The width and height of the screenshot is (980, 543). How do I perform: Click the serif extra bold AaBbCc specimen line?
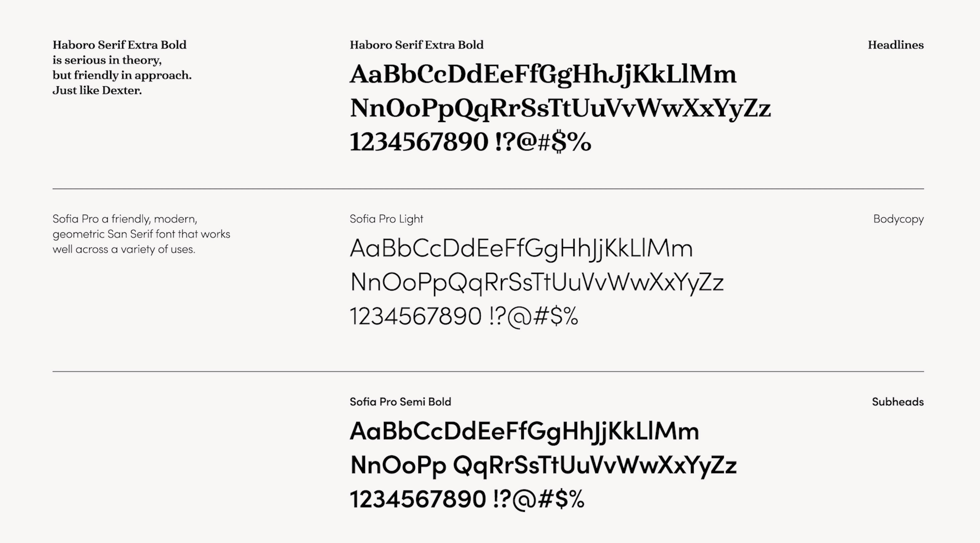(543, 75)
